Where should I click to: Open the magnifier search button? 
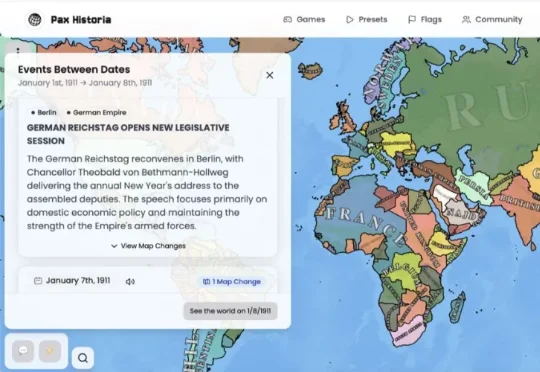83,358
